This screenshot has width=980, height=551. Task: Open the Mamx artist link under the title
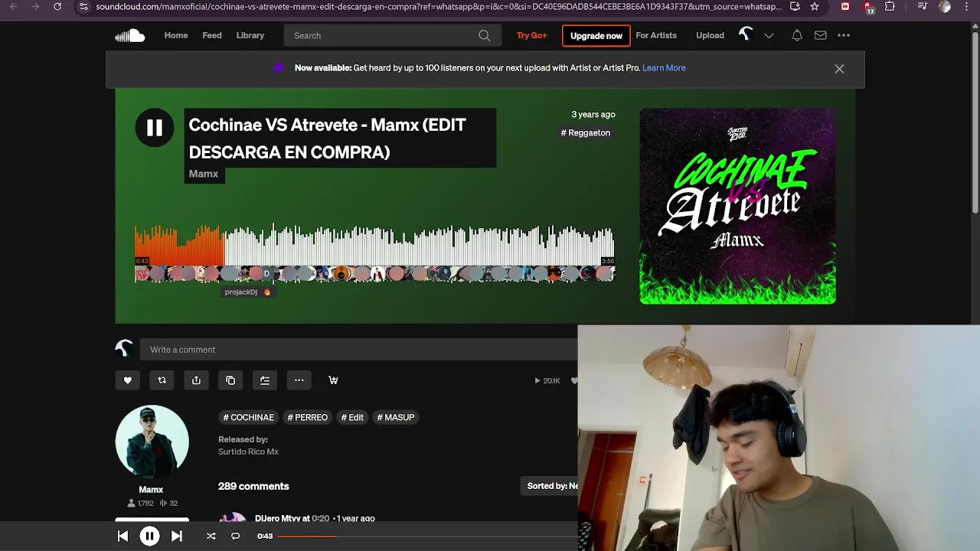[204, 174]
